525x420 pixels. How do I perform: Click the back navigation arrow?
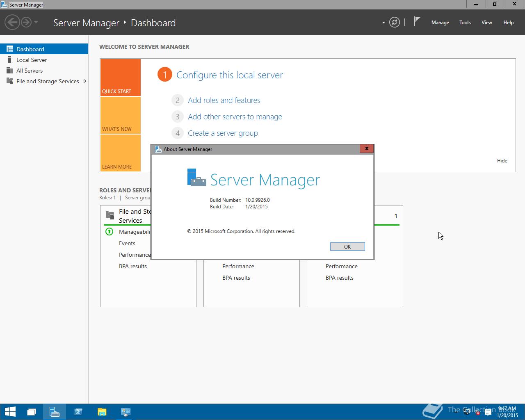pos(12,22)
